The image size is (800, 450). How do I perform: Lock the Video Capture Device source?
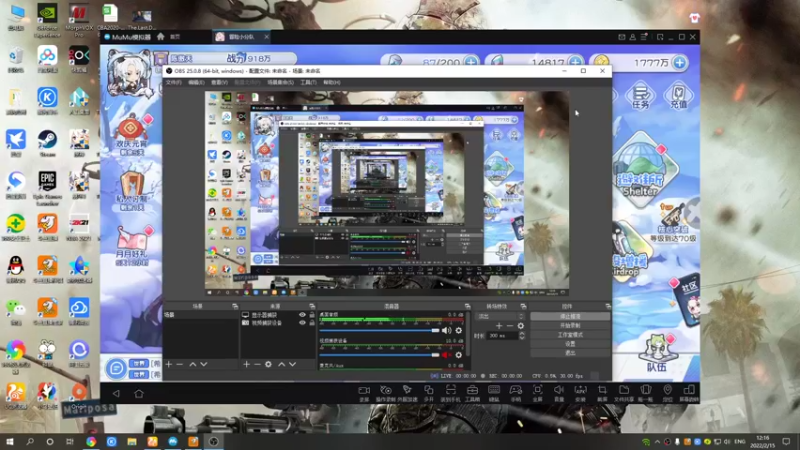(312, 322)
